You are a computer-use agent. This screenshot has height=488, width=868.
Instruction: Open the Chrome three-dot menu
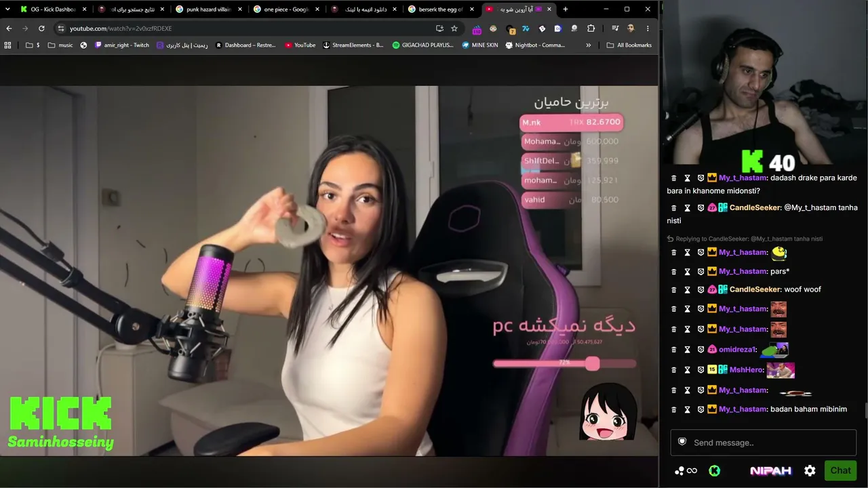coord(648,28)
